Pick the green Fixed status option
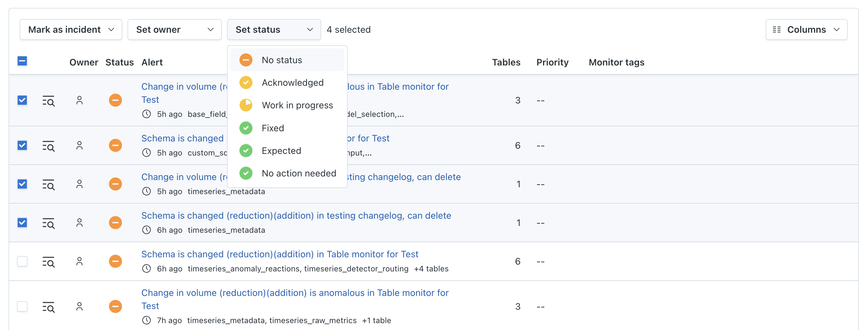The height and width of the screenshot is (330, 868). [x=272, y=128]
